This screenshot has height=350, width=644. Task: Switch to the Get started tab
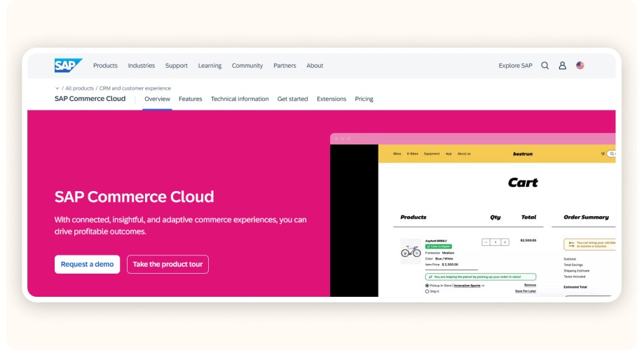(x=292, y=99)
